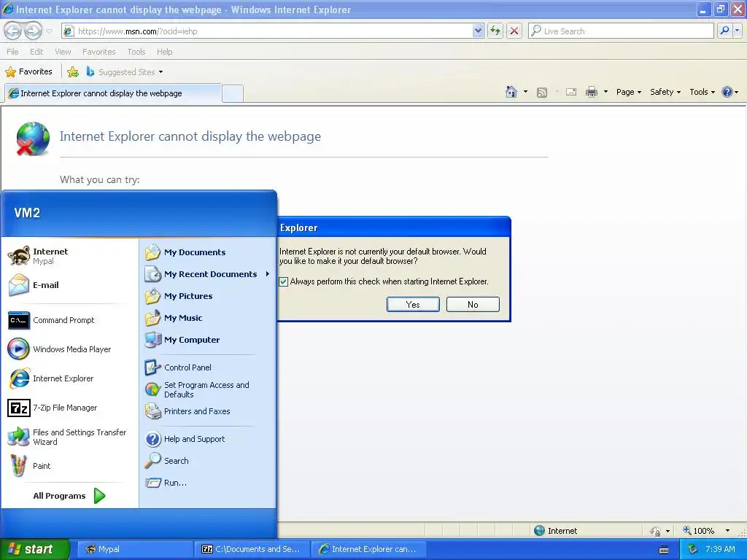Expand the Print dropdown arrow
Viewport: 747px width, 560px height.
pyautogui.click(x=605, y=92)
